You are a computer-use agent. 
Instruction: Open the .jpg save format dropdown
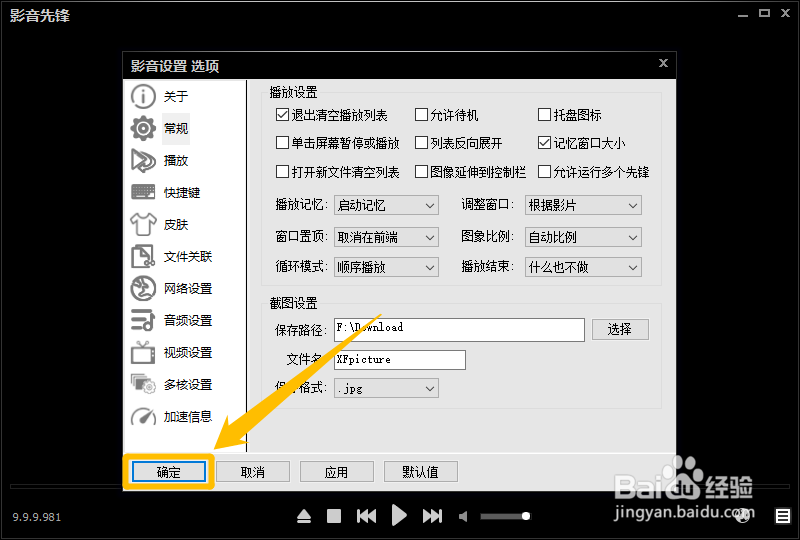click(386, 388)
